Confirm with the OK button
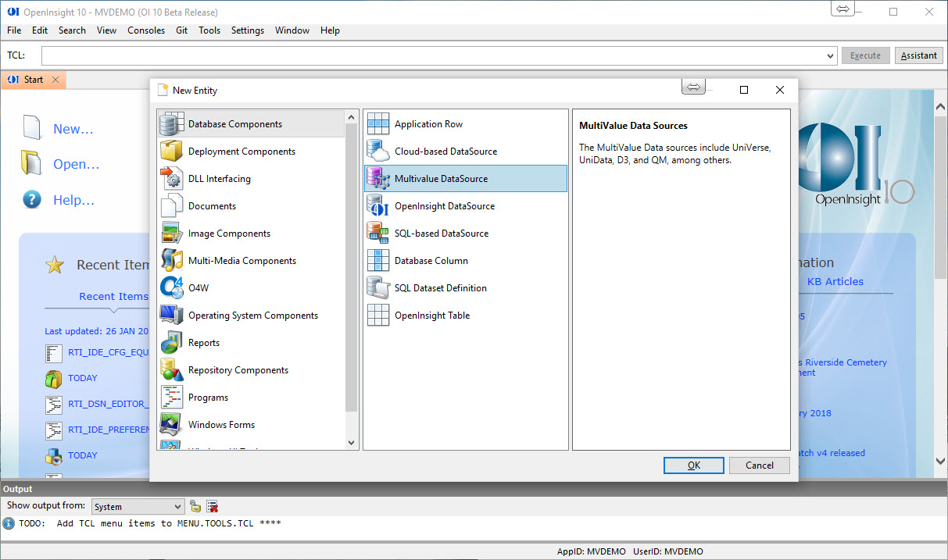Image resolution: width=948 pixels, height=560 pixels. click(694, 465)
